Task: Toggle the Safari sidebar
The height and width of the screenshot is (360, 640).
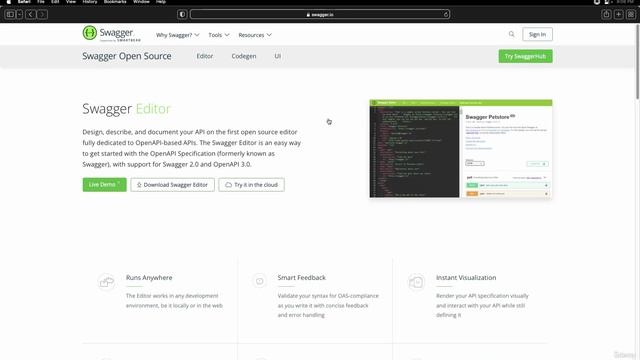Action: pos(10,15)
